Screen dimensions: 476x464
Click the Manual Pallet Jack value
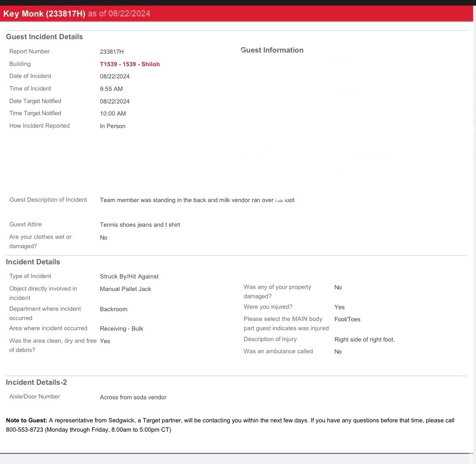click(x=125, y=289)
